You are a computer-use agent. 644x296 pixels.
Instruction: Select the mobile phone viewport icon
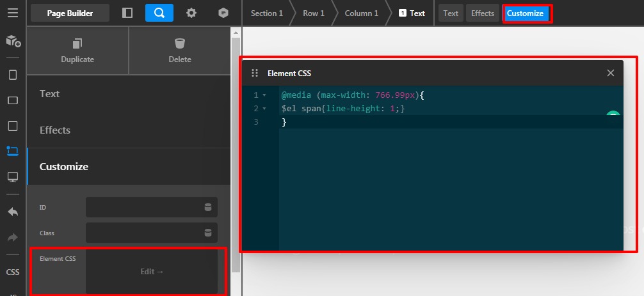tap(12, 75)
